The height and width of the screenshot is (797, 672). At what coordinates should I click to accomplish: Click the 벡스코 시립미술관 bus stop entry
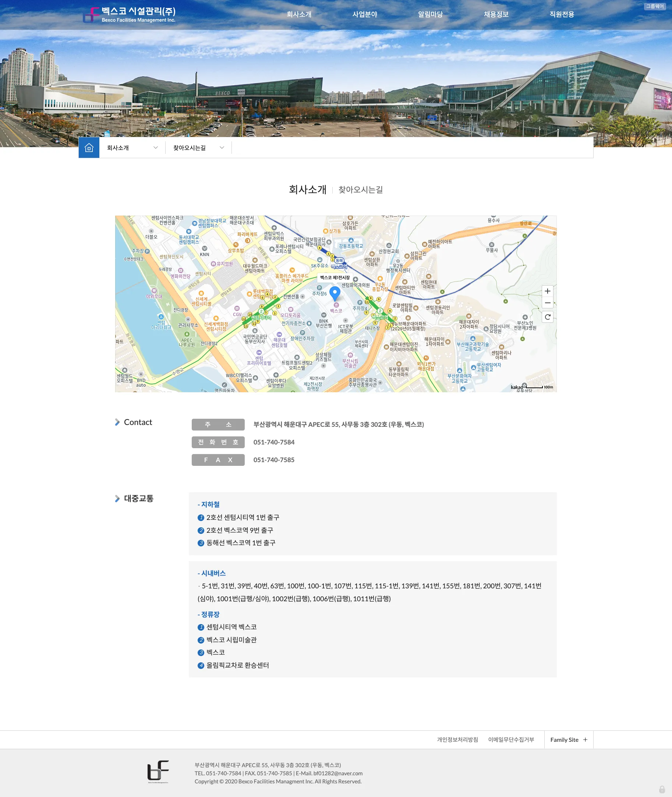tap(231, 640)
